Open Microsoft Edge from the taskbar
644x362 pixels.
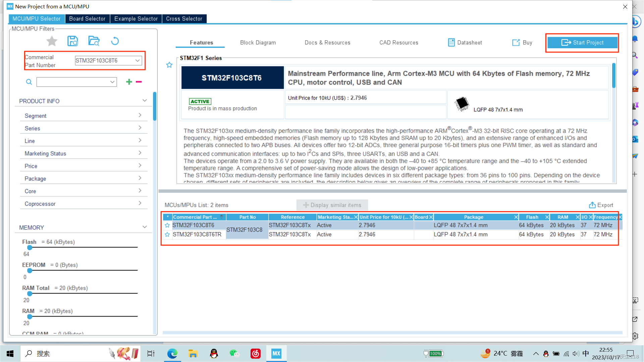click(172, 354)
